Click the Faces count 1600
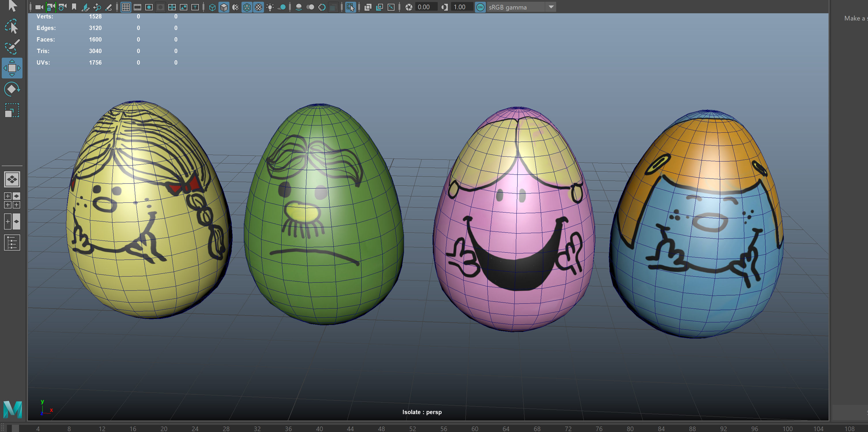 tap(95, 40)
